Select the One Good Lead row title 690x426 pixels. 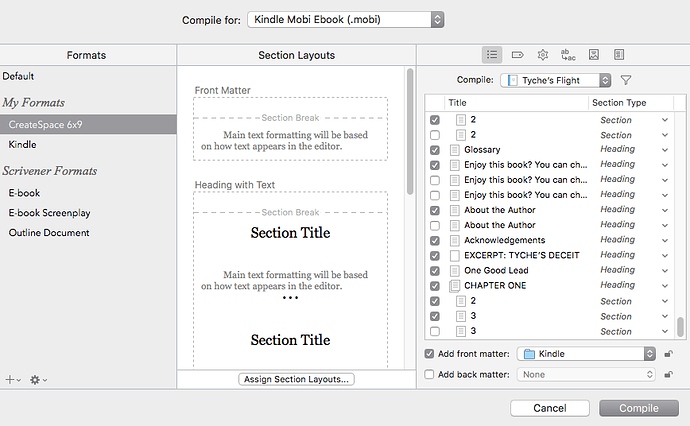(x=496, y=271)
